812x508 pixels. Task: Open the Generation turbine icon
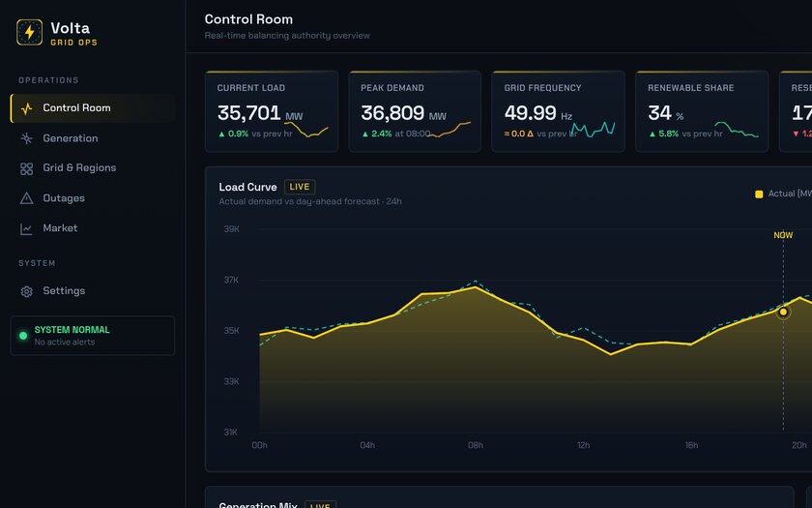click(x=26, y=138)
